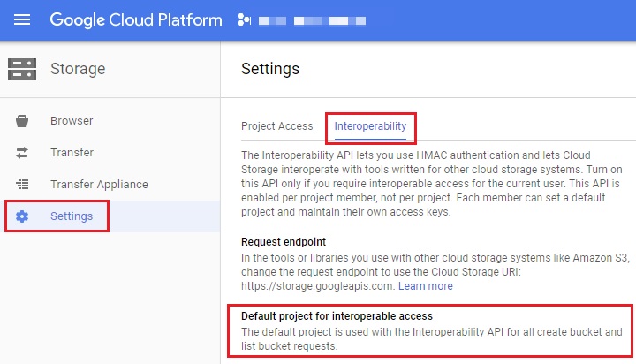
Task: Select the Interoperability tab
Action: tap(370, 126)
